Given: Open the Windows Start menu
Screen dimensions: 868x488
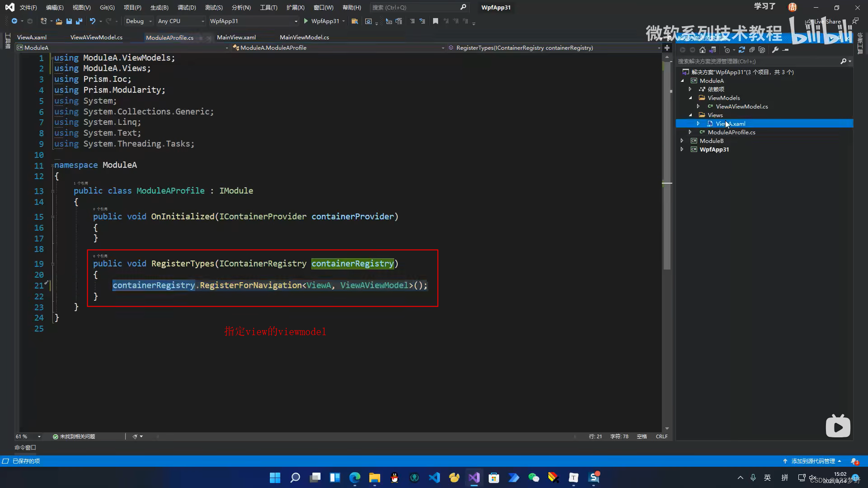Looking at the screenshot, I should tap(275, 478).
